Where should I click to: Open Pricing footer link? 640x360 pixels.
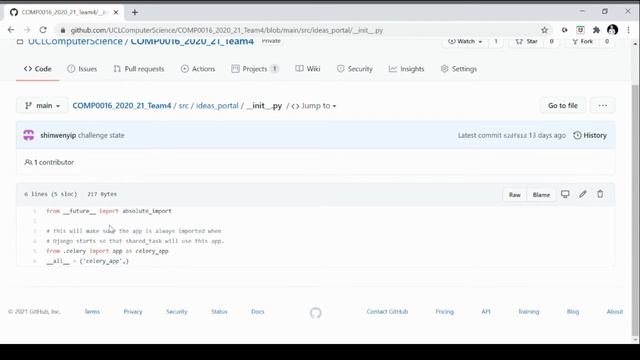pos(444,311)
